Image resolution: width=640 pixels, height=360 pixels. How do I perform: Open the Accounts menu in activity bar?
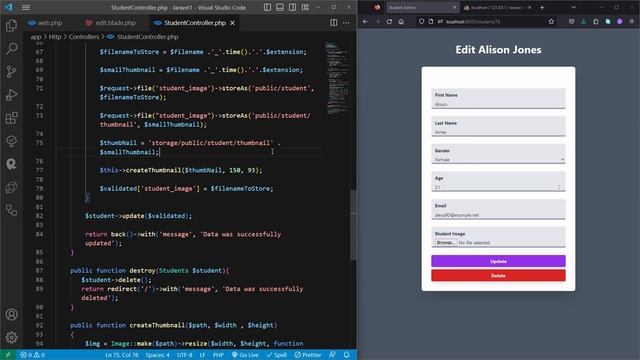11,314
